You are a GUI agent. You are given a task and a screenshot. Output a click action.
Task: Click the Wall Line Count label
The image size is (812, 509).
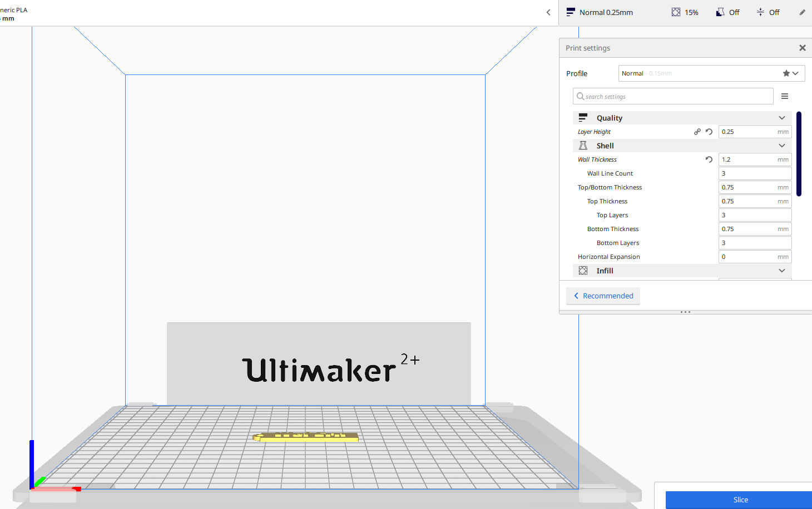point(610,173)
